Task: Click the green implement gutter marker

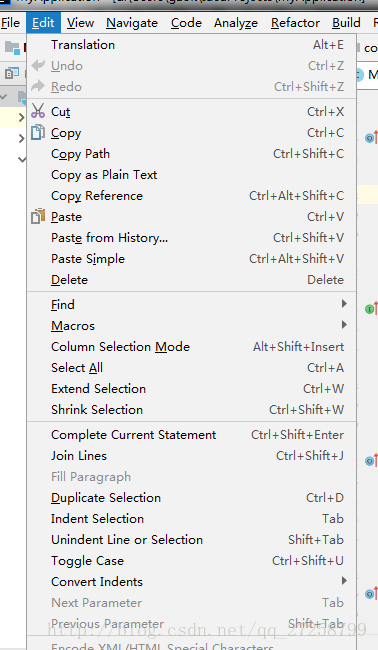Action: [369, 309]
